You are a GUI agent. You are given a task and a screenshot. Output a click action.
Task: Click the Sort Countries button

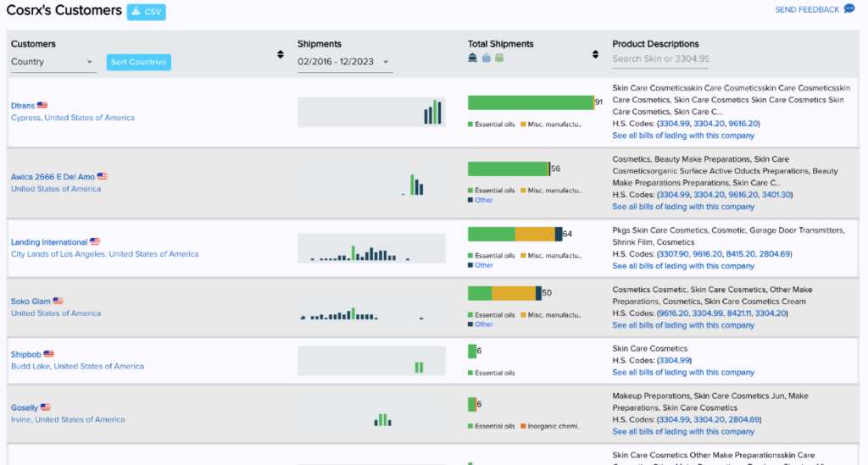click(x=138, y=62)
